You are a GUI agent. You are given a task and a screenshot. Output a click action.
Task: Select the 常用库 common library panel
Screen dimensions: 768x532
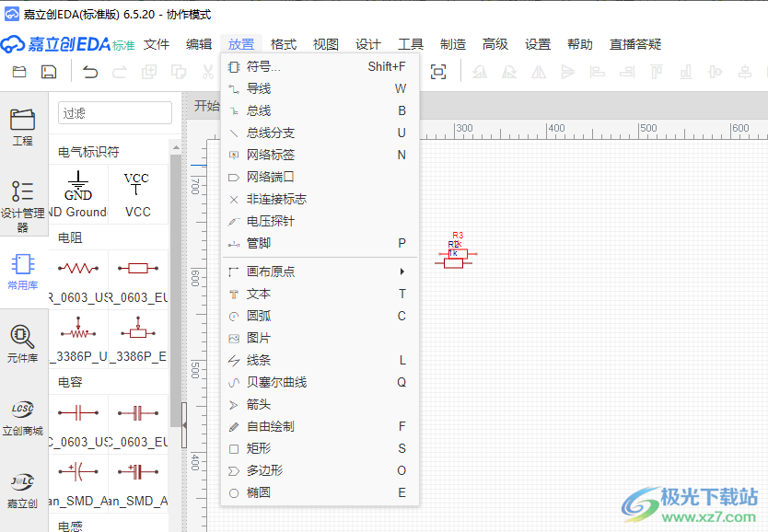[x=22, y=272]
